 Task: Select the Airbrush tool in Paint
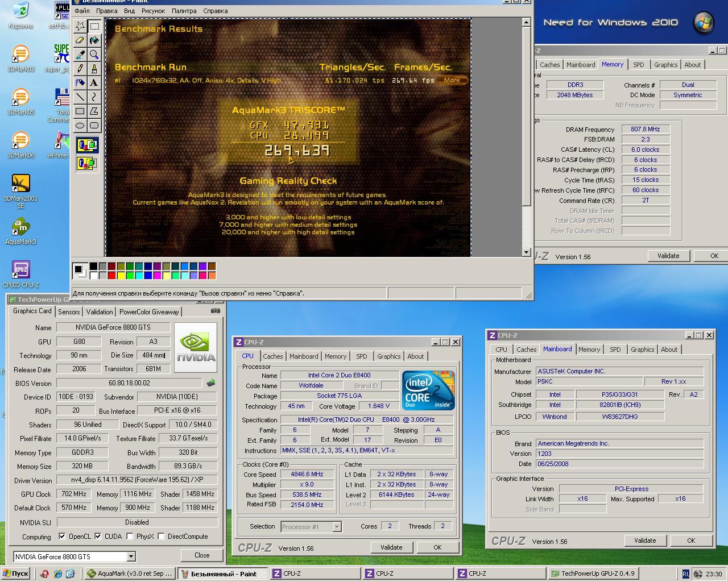[x=80, y=83]
